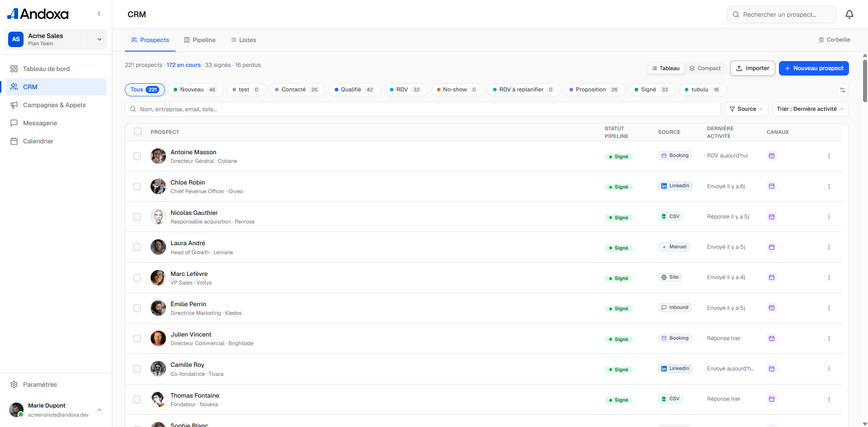The width and height of the screenshot is (868, 427).
Task: Open Messagerie in the sidebar
Action: (56, 123)
